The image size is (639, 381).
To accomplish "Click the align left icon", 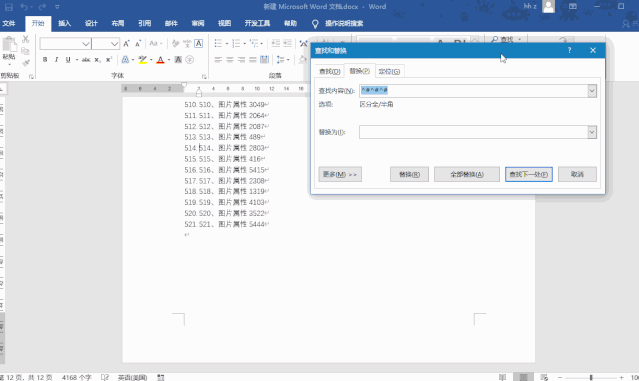I will [218, 59].
